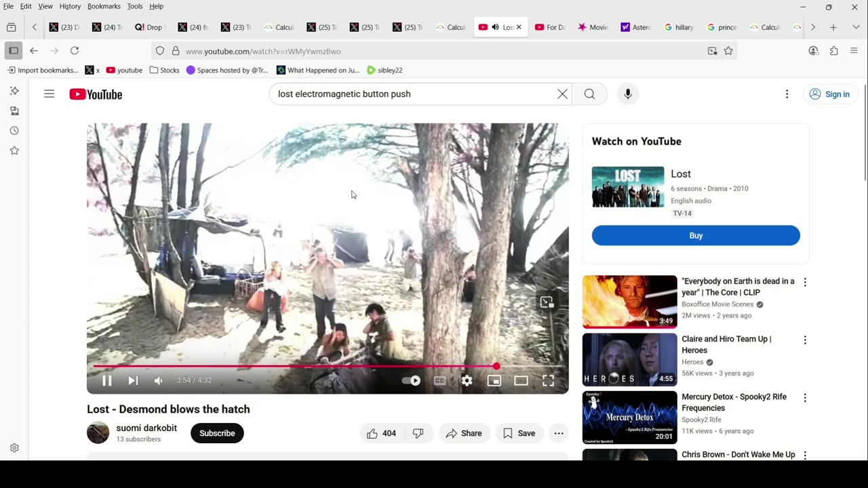Save the video to a playlist
The height and width of the screenshot is (488, 868).
pyautogui.click(x=519, y=433)
